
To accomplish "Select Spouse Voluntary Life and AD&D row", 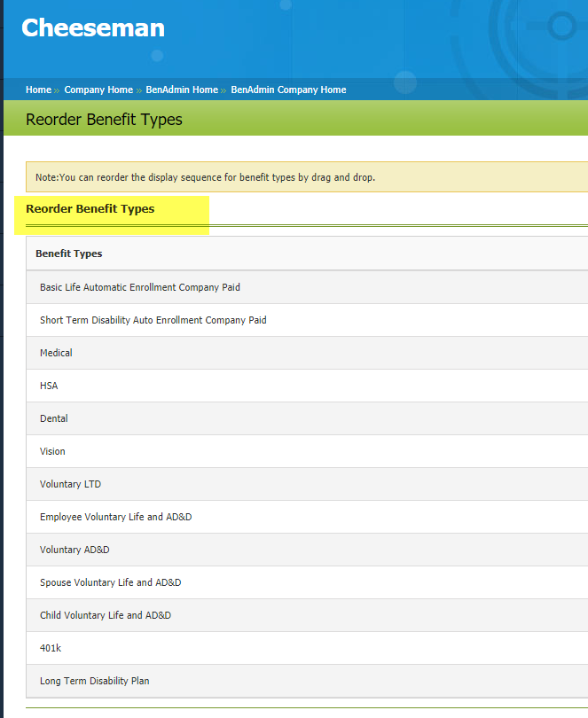I will [110, 582].
